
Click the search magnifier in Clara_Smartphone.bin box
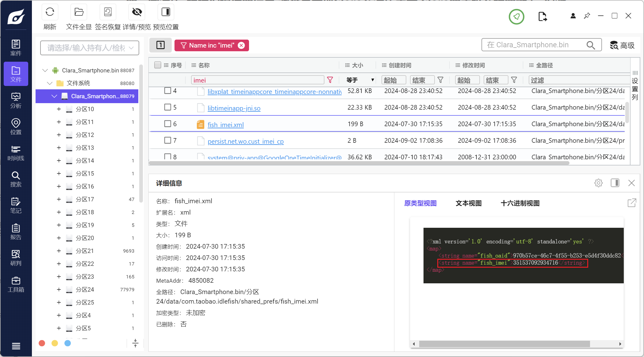tap(591, 45)
